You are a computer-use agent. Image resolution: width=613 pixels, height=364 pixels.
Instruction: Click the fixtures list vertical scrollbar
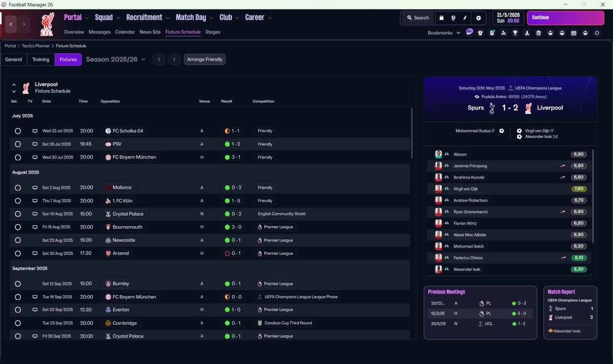[412, 133]
